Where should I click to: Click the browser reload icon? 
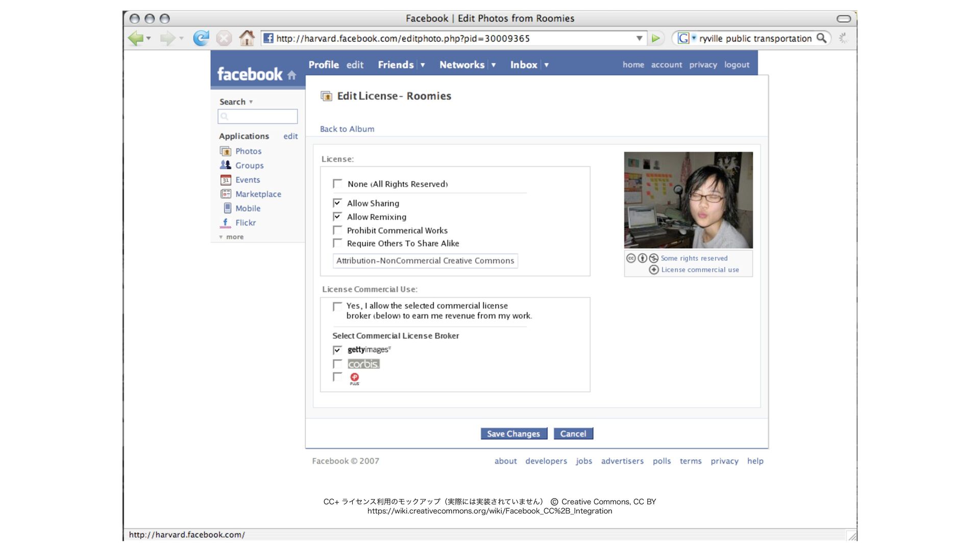click(x=201, y=38)
